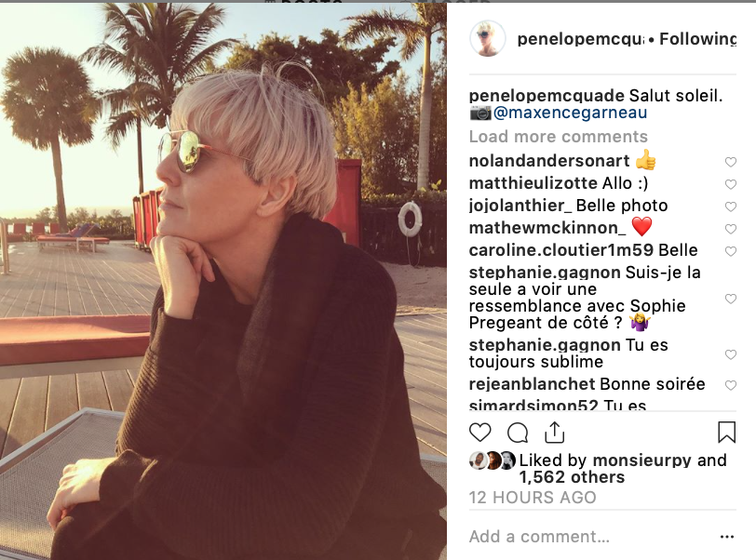756x560 pixels.
Task: Like nolandandersonart's comment heart
Action: tap(731, 162)
